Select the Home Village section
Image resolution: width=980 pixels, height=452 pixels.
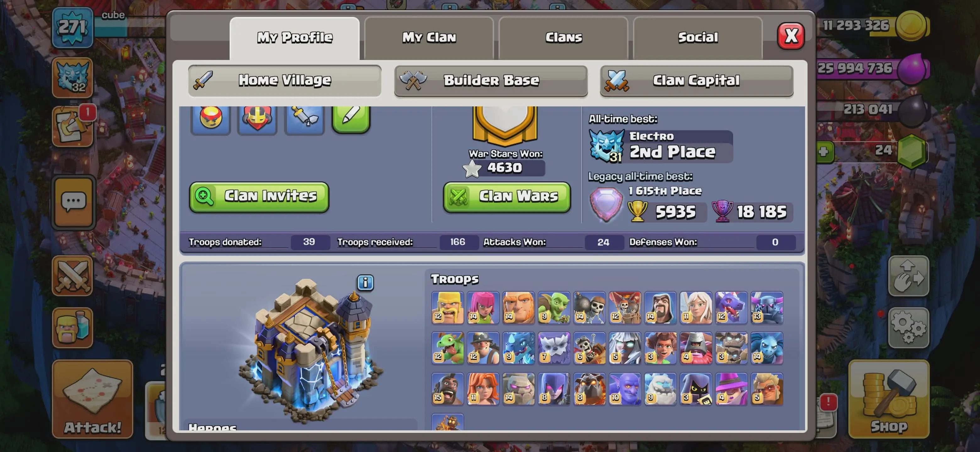click(x=285, y=80)
